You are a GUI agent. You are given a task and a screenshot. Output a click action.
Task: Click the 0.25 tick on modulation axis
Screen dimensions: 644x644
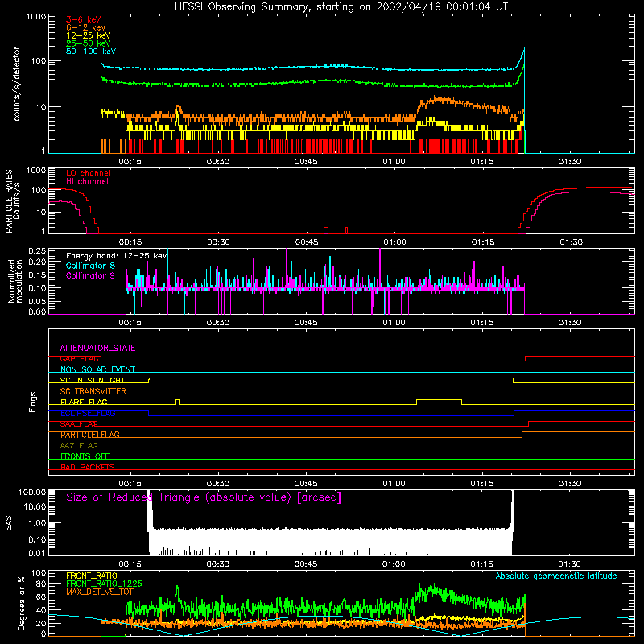pos(38,250)
